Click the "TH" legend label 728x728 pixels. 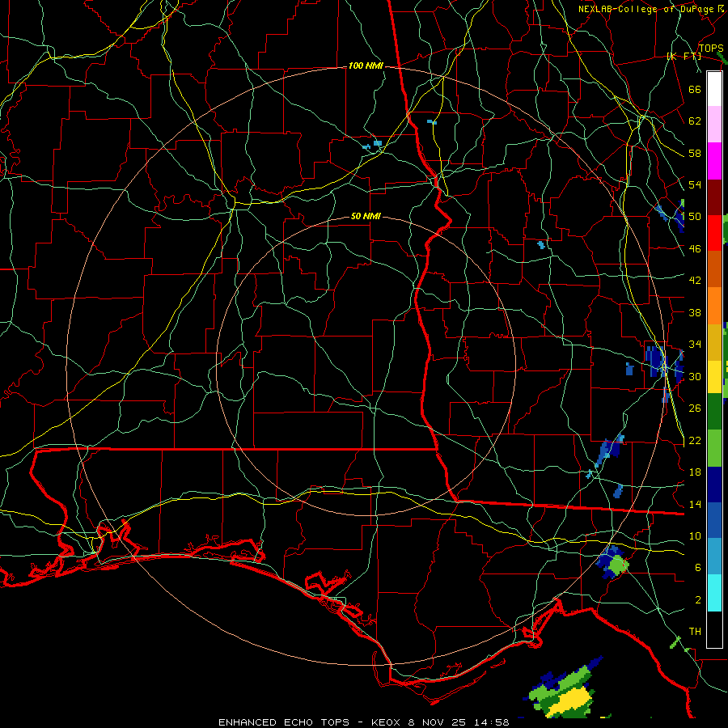(x=695, y=632)
